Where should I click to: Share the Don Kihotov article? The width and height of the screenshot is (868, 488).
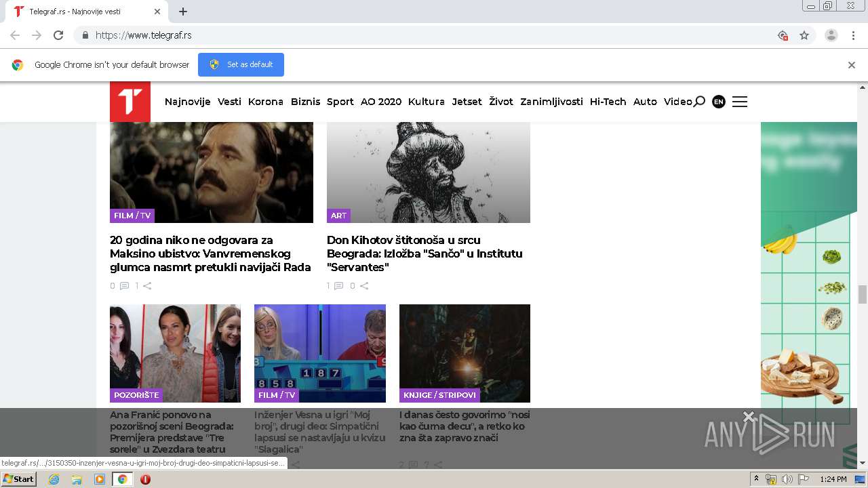(364, 286)
